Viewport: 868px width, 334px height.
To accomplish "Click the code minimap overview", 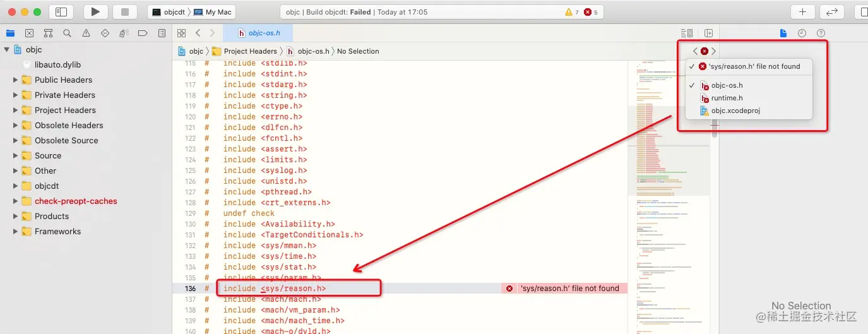I will click(x=669, y=197).
